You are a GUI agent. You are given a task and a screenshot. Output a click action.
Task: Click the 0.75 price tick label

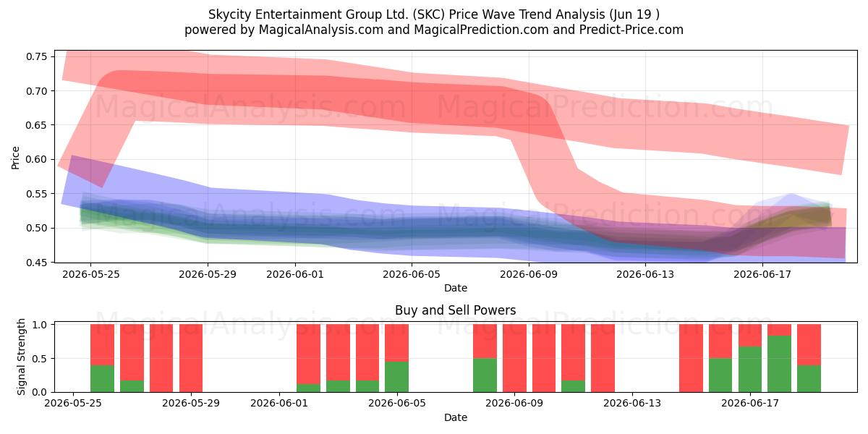click(x=35, y=56)
